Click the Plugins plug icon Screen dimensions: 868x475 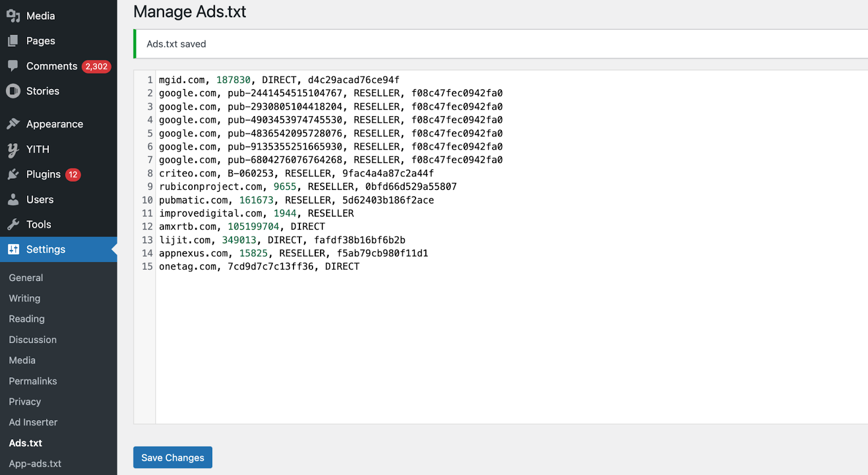(x=13, y=174)
